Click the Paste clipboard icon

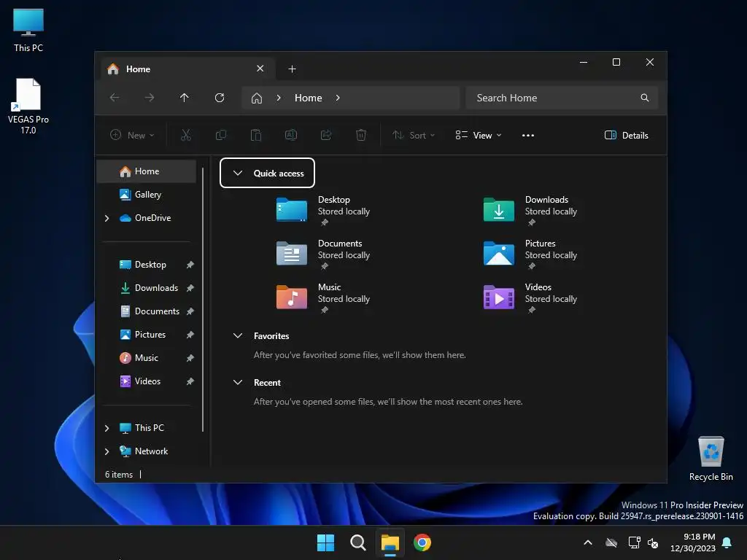(256, 135)
